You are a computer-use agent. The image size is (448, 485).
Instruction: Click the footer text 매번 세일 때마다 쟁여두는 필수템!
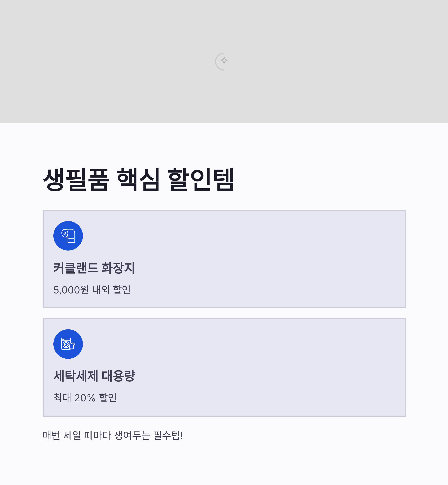[x=113, y=436]
